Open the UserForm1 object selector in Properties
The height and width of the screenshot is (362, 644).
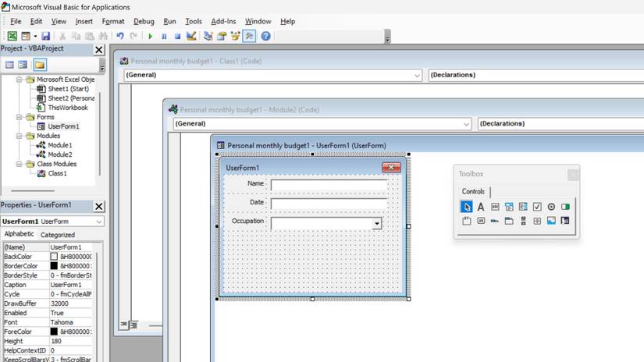click(x=52, y=222)
